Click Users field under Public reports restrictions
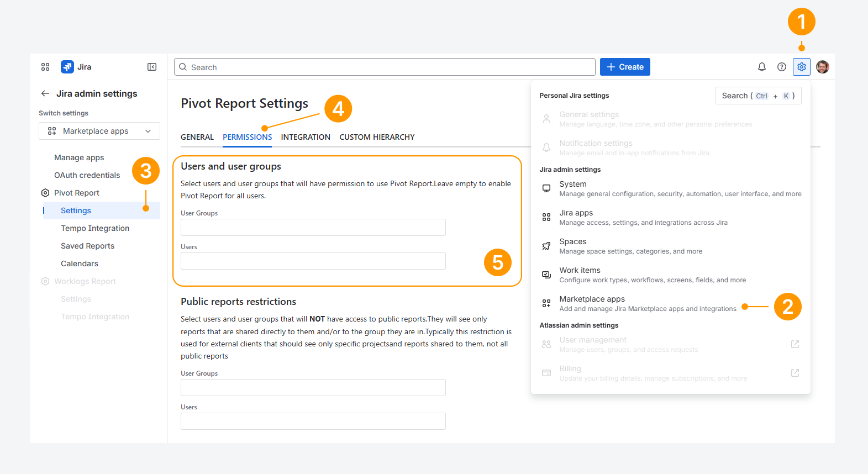868x474 pixels. point(313,422)
